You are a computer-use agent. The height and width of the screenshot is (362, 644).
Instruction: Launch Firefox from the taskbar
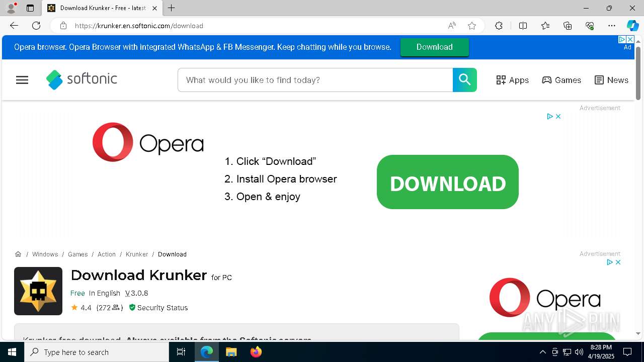[x=256, y=352]
